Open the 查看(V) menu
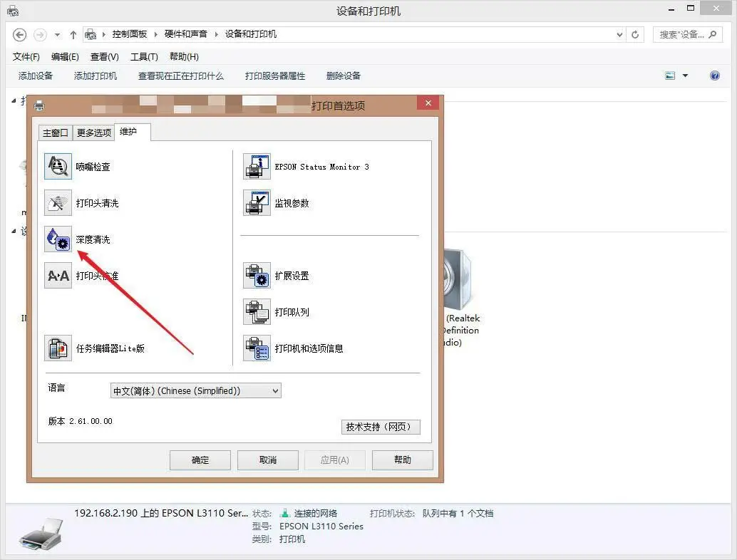 (x=104, y=57)
